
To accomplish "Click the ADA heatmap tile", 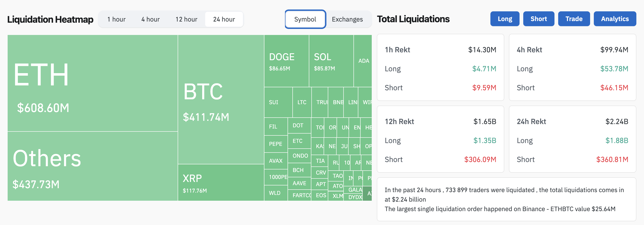I will tap(363, 61).
